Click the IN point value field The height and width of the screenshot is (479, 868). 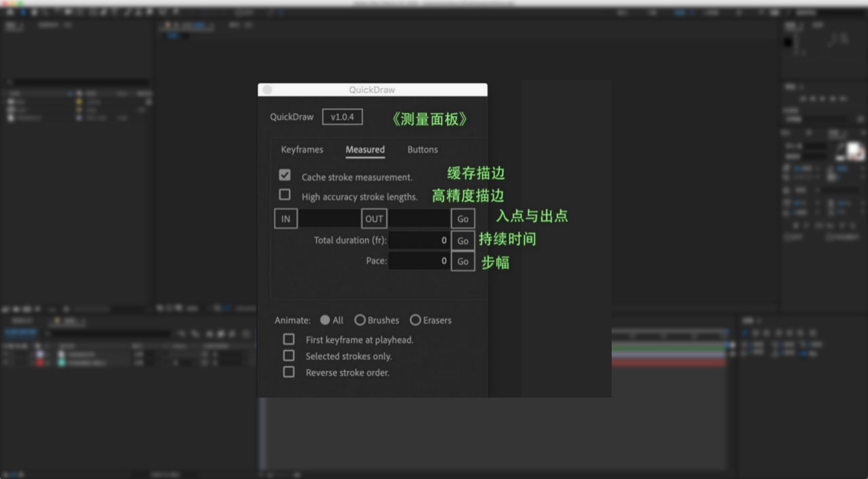[330, 218]
